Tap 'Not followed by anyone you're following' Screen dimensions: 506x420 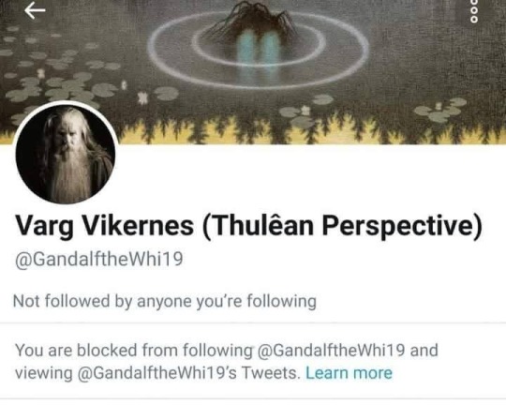[165, 301]
